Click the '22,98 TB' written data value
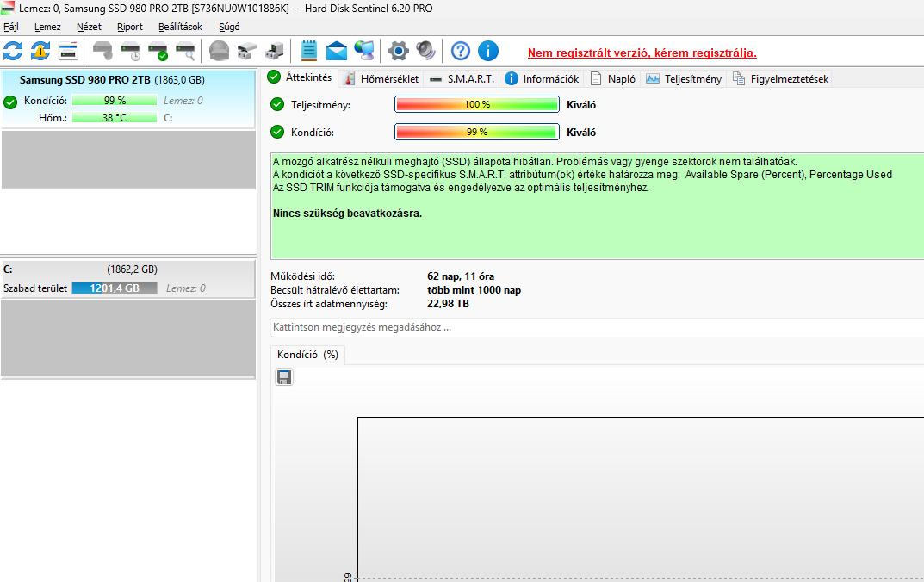Viewport: 924px width, 582px height. point(448,303)
